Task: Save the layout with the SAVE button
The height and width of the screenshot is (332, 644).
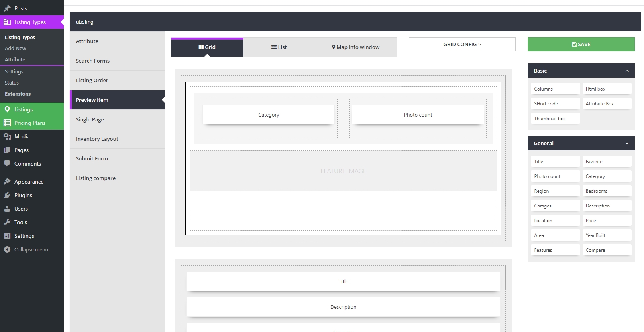Action: click(x=581, y=44)
